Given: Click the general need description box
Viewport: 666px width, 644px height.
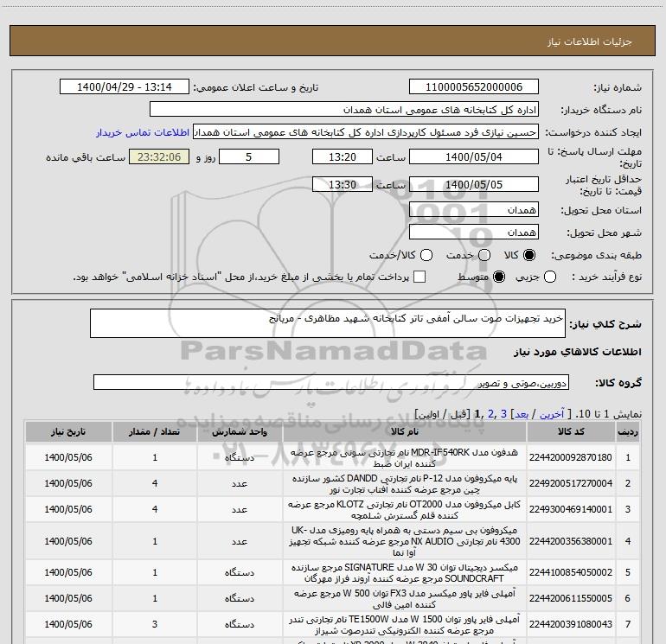Looking at the screenshot, I should [x=328, y=323].
